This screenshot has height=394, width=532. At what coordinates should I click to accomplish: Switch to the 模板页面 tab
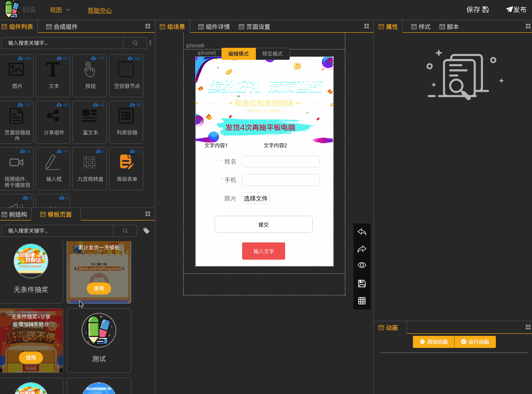click(x=56, y=214)
